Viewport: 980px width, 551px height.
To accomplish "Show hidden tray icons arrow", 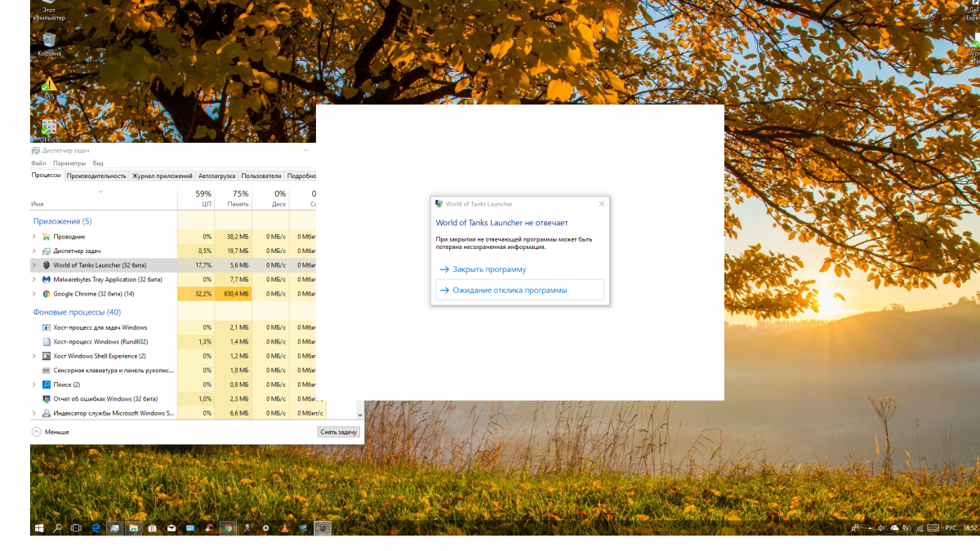I will 868,528.
